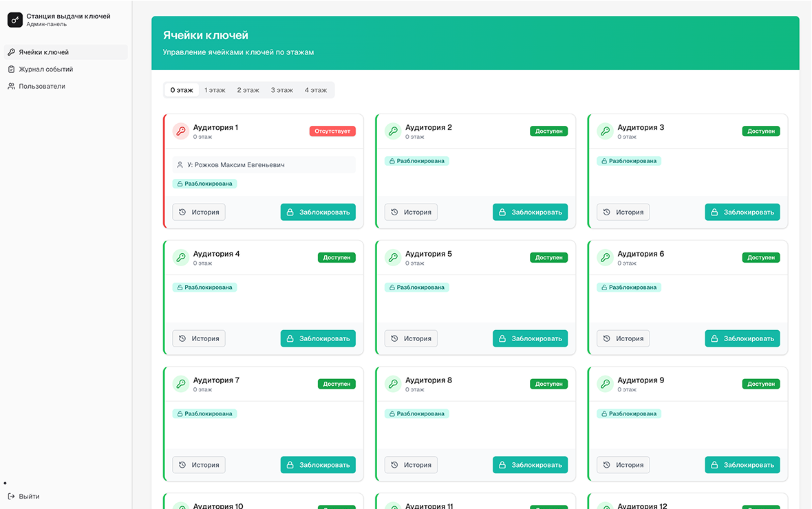Switch to the 2 этаж tab
The image size is (812, 509).
[x=248, y=90]
